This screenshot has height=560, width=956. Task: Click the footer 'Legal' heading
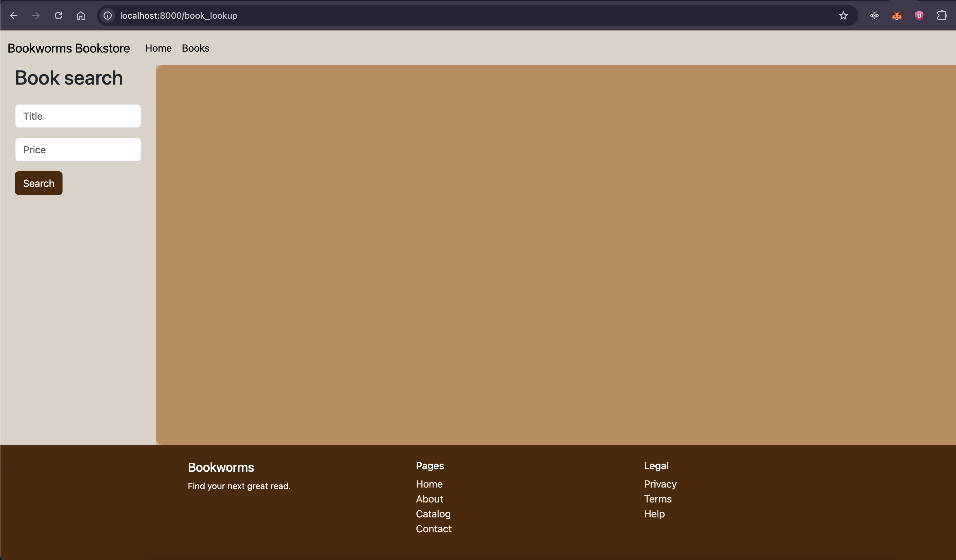point(656,466)
